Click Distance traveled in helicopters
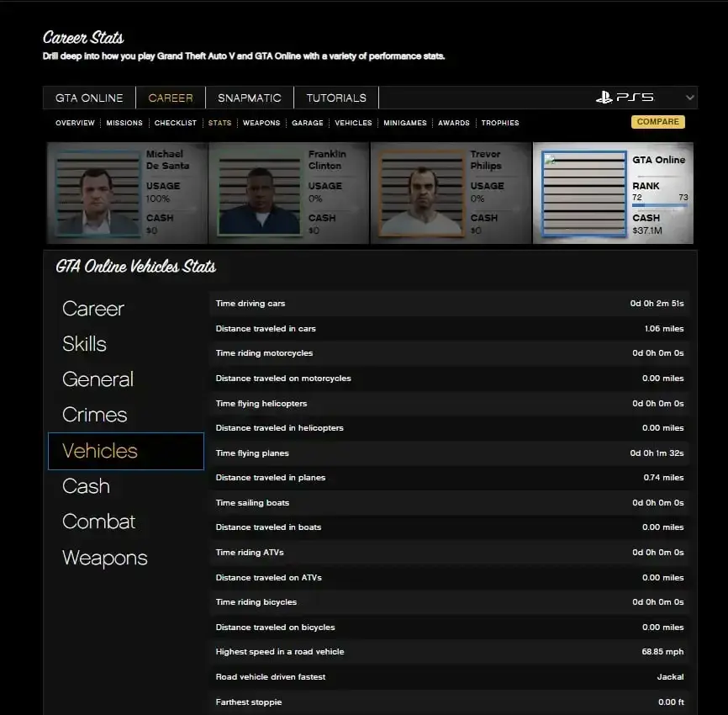 (279, 428)
